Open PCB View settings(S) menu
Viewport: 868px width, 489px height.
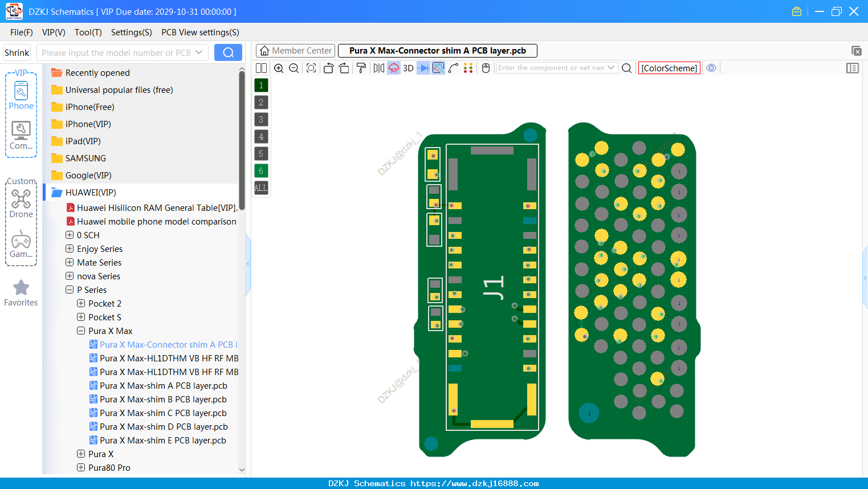pos(200,32)
